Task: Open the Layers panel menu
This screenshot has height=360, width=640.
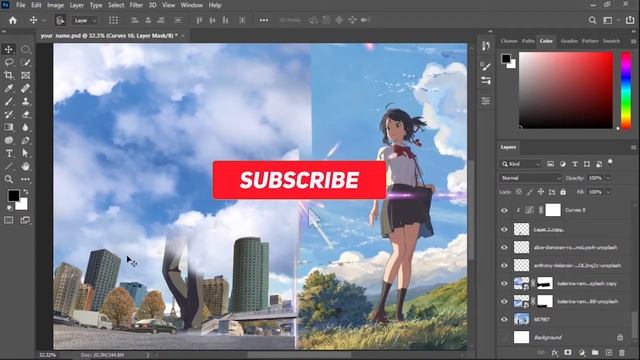Action: pyautogui.click(x=633, y=147)
